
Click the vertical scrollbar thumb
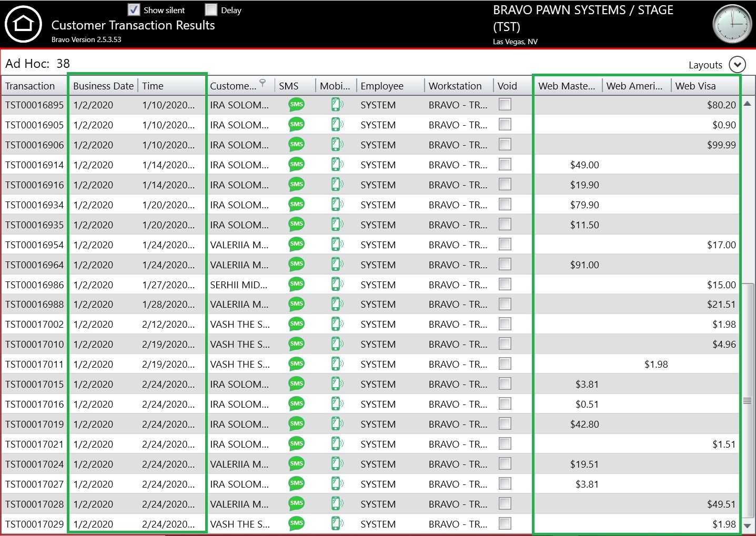tap(747, 401)
